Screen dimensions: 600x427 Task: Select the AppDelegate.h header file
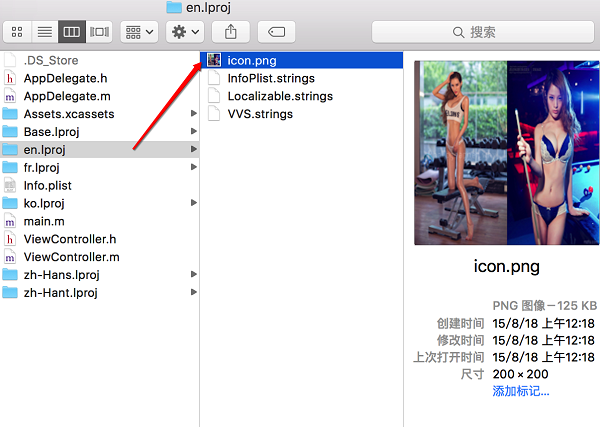coord(66,78)
